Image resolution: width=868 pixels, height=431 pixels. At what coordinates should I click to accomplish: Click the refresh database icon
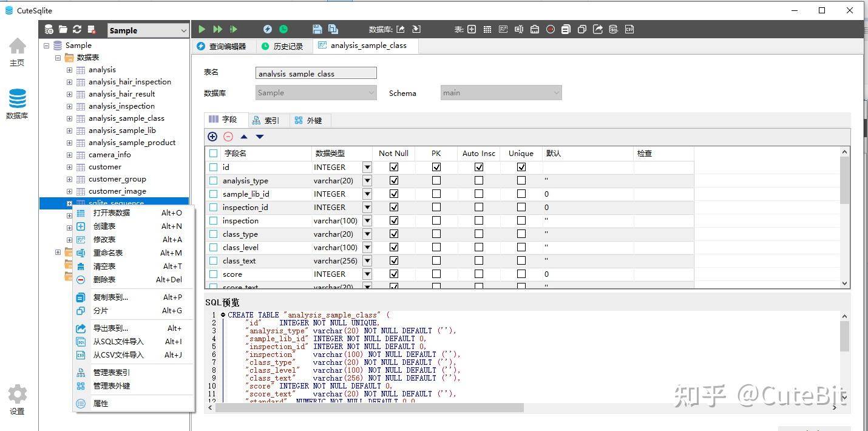[x=77, y=29]
